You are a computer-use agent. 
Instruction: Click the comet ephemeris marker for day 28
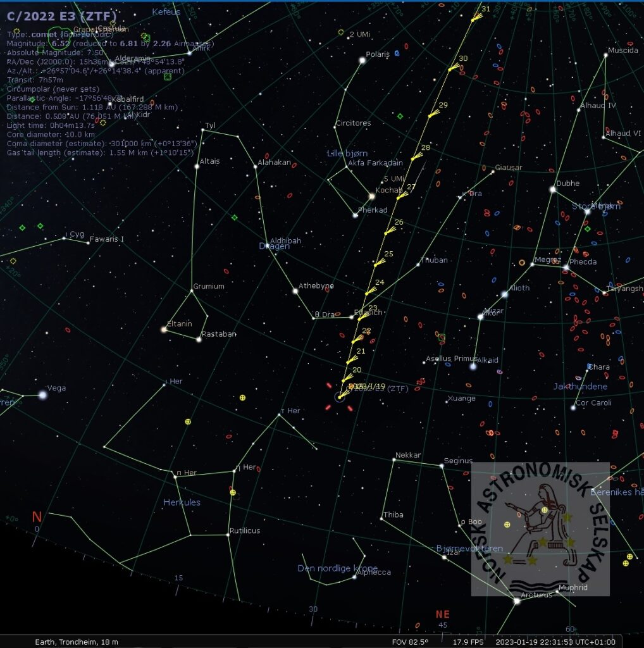coord(416,157)
